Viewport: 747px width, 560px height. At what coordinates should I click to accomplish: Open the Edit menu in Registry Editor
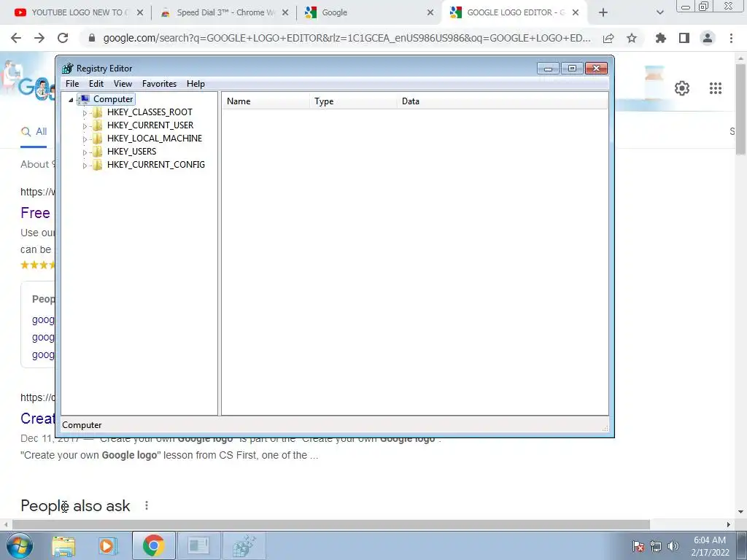(96, 84)
